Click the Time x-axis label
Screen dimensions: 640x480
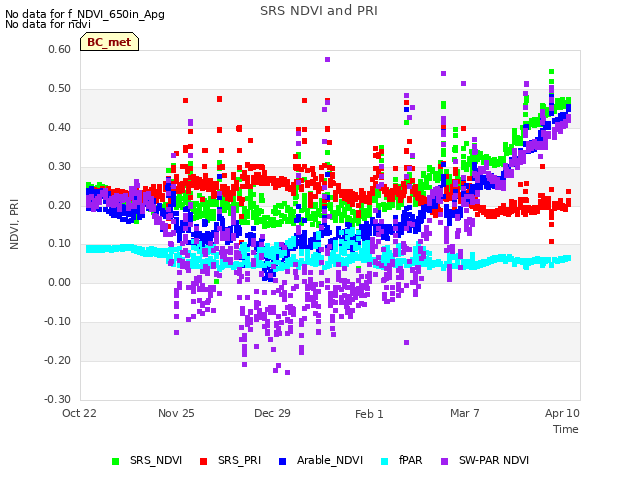tap(566, 429)
